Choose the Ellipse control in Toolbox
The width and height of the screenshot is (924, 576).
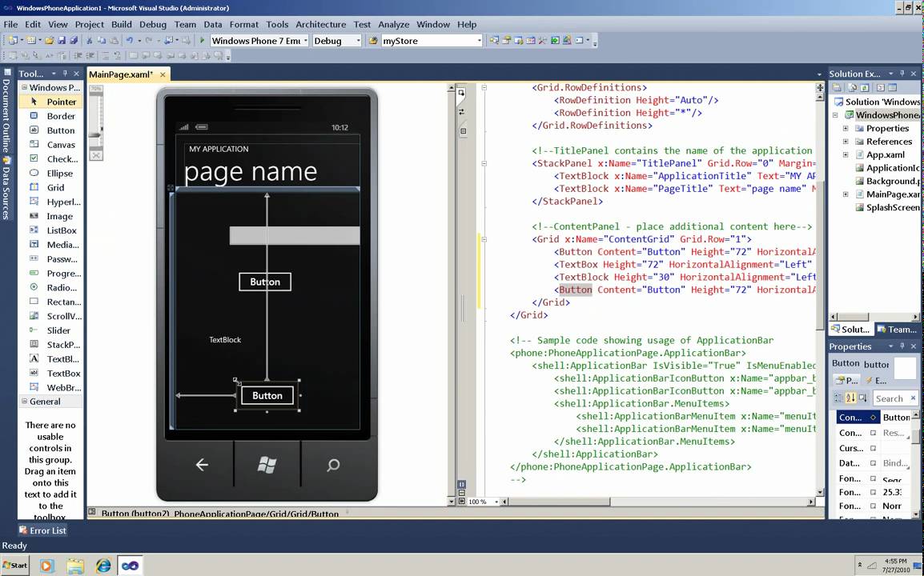click(51, 173)
